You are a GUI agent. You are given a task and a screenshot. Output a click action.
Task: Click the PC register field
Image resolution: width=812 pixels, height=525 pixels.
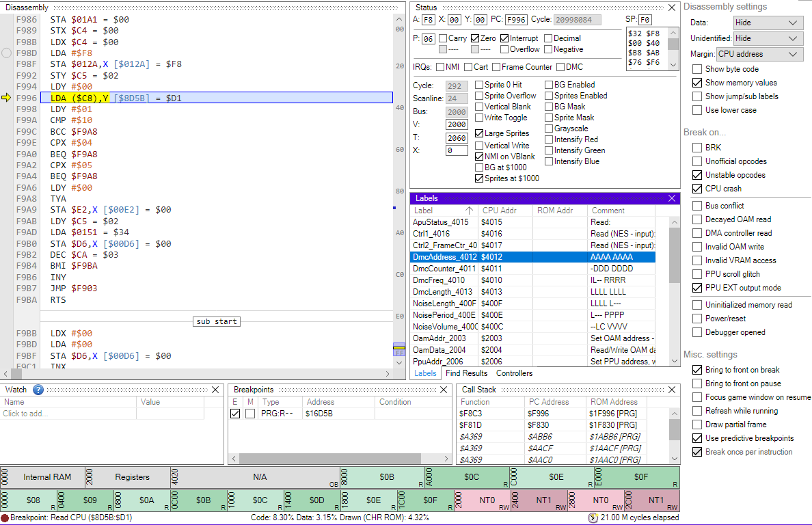pos(516,20)
